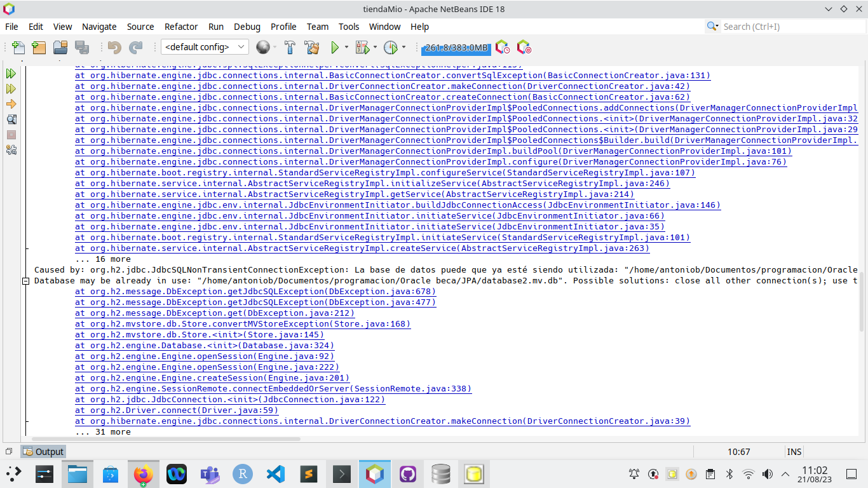Click the Save All toolbar icon
The height and width of the screenshot is (488, 868).
tap(82, 47)
